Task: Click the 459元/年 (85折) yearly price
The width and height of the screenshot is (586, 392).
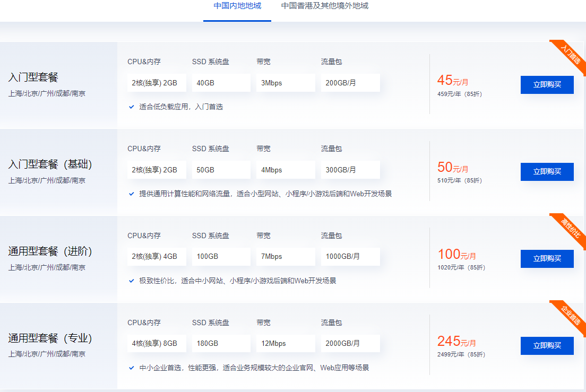Action: point(460,94)
